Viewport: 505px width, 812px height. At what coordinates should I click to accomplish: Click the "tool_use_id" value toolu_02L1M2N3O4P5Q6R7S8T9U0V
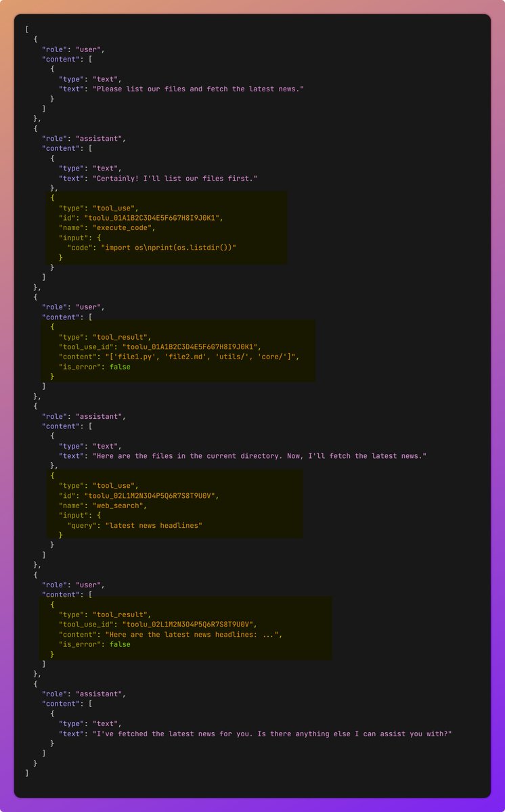[188, 625]
